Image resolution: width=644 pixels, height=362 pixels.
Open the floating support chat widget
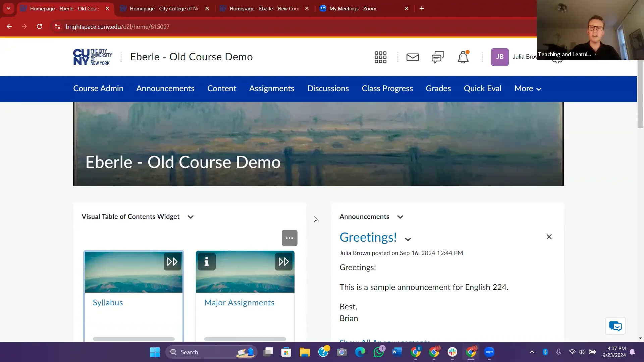(615, 325)
